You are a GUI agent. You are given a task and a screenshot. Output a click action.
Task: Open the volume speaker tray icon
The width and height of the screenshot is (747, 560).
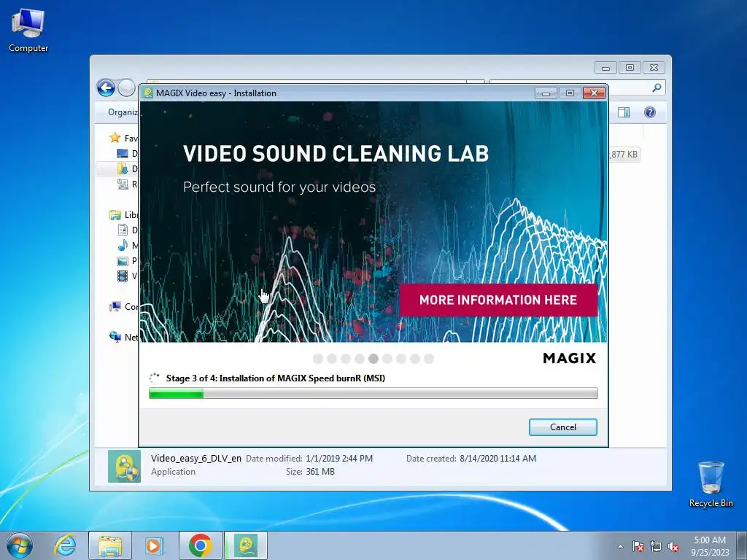[x=673, y=546]
